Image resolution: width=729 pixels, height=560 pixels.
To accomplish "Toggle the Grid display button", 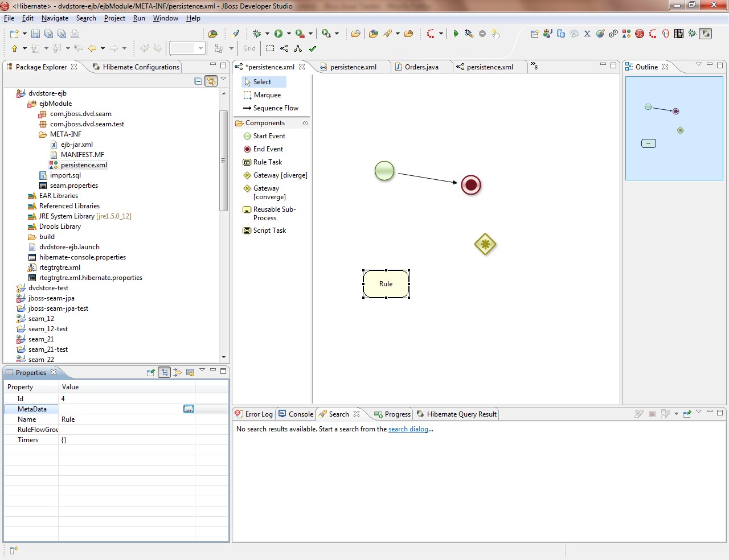I will click(x=249, y=48).
